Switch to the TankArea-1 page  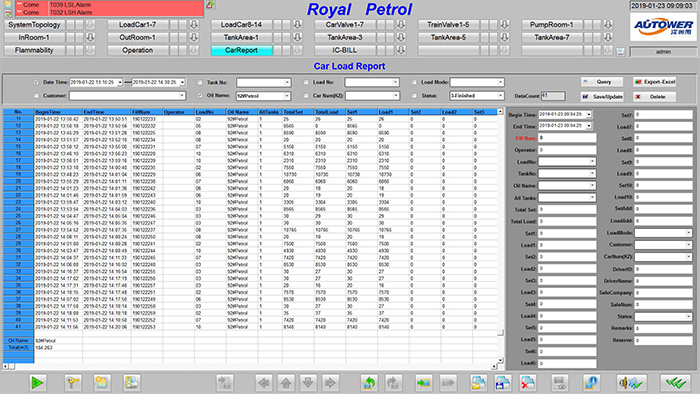coord(241,37)
